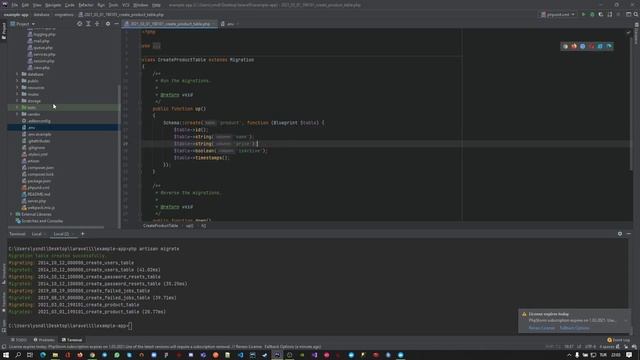The image size is (640, 360).
Task: Expand the resources folder
Action: (17, 87)
